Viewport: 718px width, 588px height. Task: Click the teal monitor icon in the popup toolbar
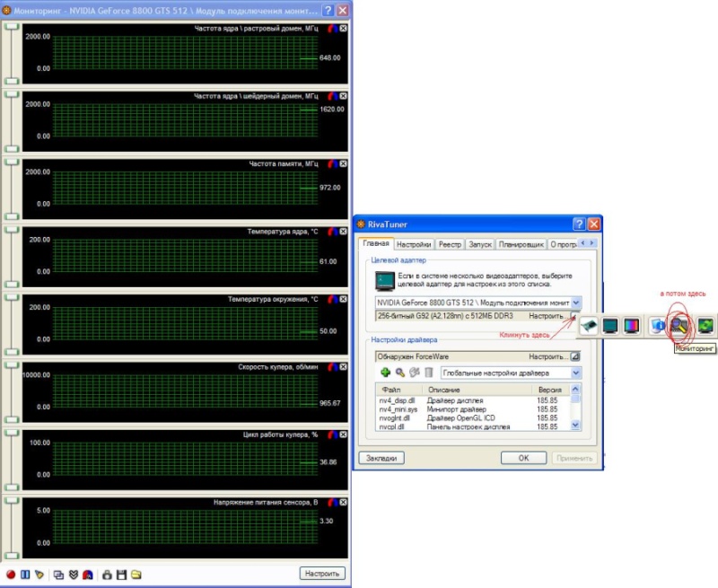pyautogui.click(x=610, y=326)
